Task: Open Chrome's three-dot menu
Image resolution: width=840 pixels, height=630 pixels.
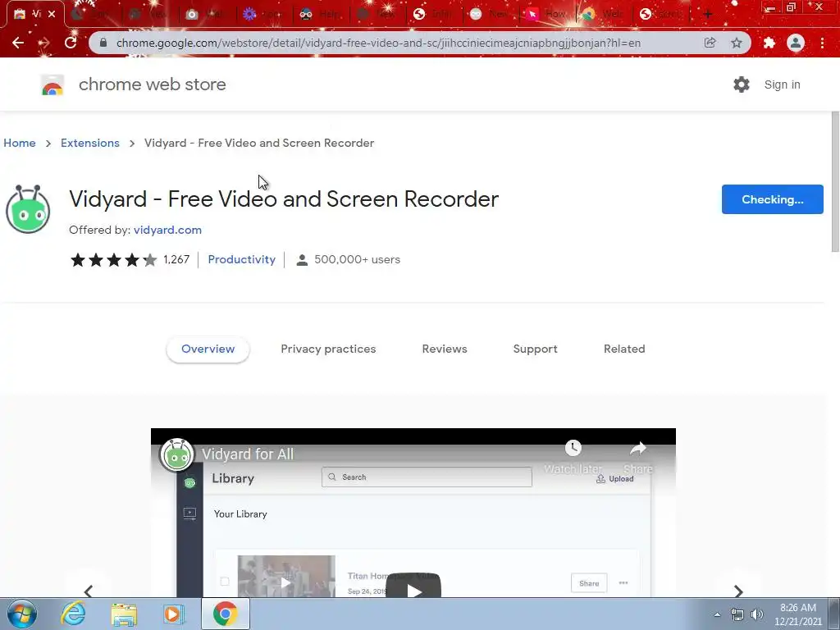Action: [822, 43]
